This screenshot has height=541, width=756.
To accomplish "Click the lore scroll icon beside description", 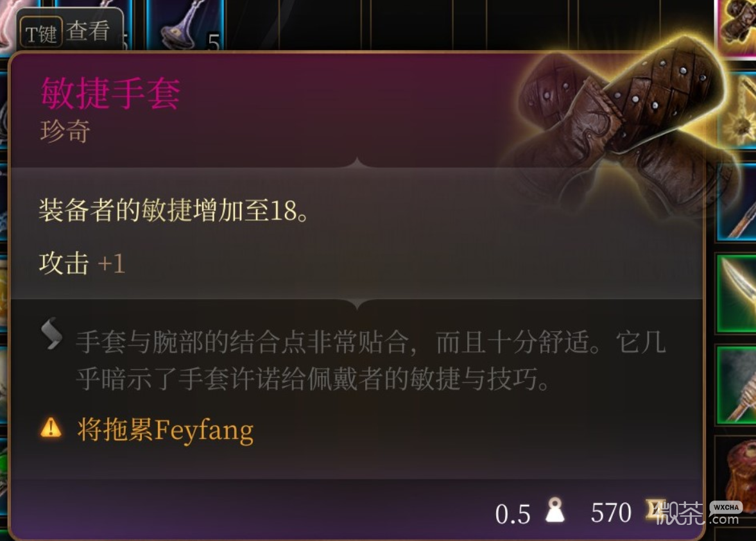I will 51,334.
